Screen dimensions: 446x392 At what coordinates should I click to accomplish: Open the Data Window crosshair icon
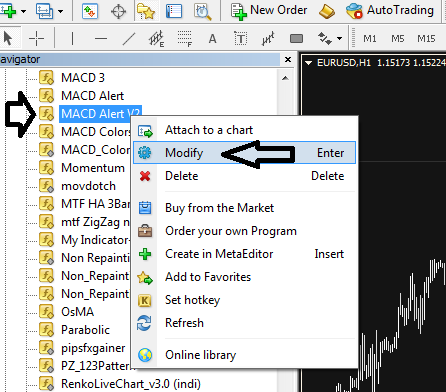(x=118, y=11)
